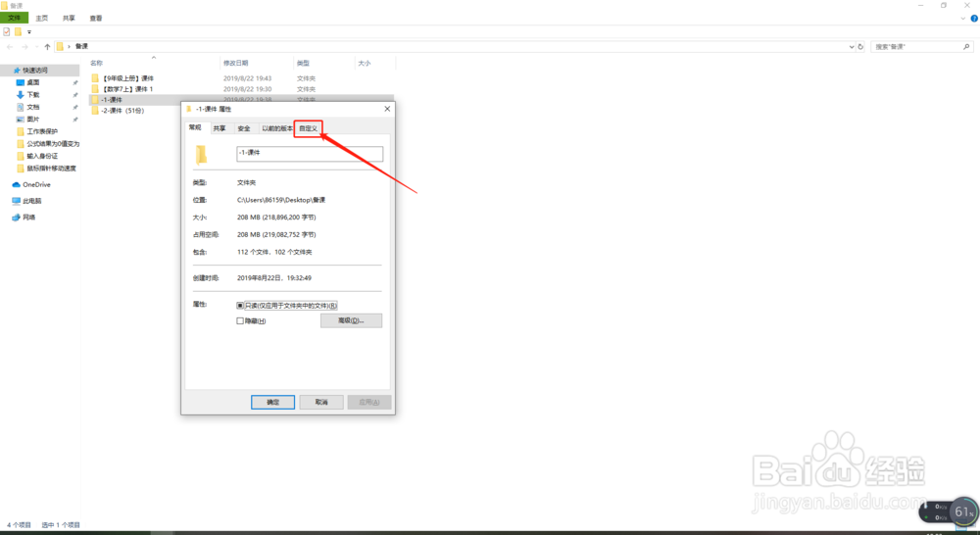Open the 自定义 tab

pyautogui.click(x=308, y=128)
